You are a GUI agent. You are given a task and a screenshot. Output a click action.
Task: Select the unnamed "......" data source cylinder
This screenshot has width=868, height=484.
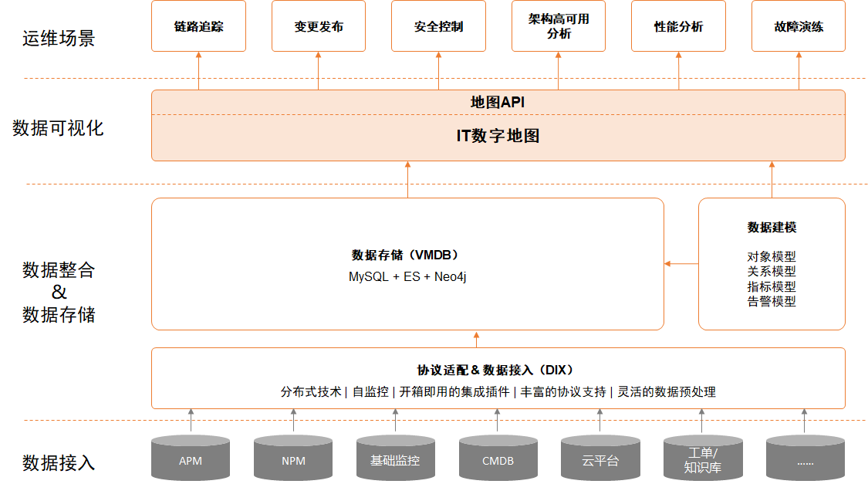pyautogui.click(x=806, y=458)
